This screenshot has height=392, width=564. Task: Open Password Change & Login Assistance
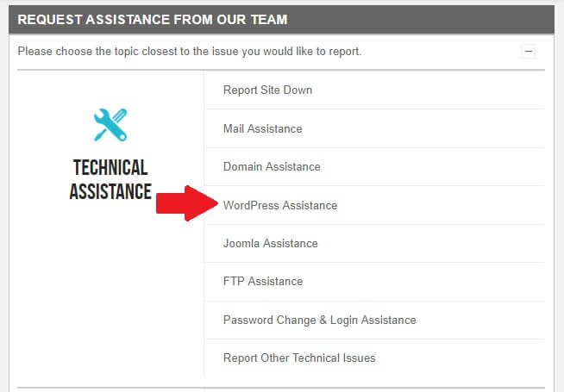(375, 320)
